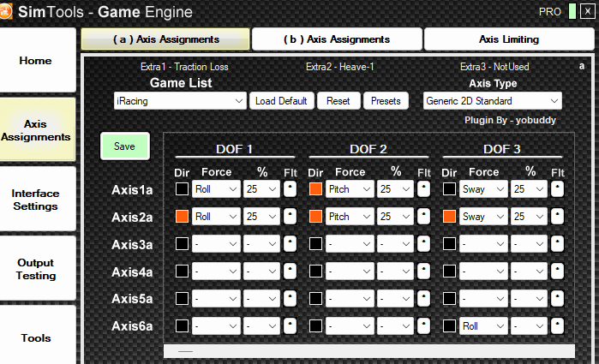Expand the Generic 2D Standard Axis Type dropdown
The width and height of the screenshot is (599, 364).
(x=493, y=101)
